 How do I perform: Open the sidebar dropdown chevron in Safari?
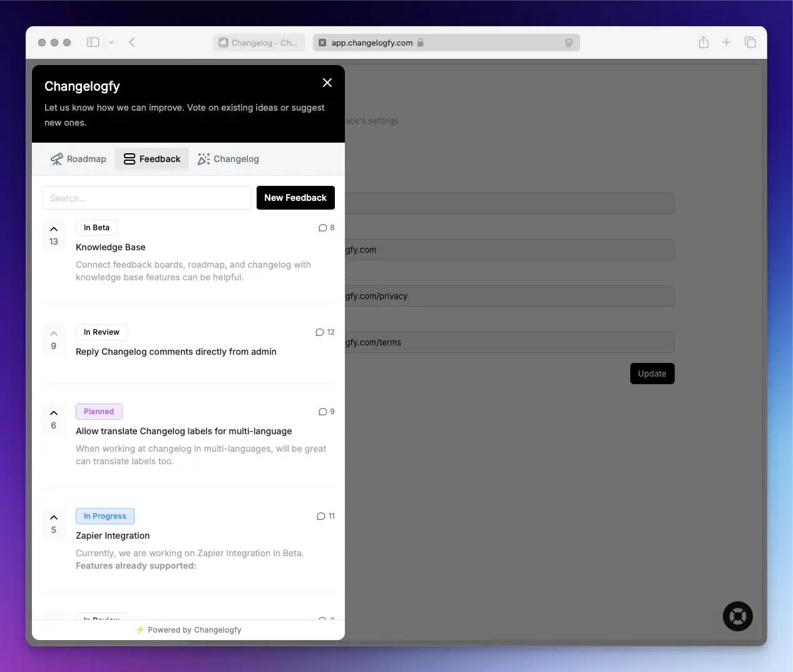point(111,43)
